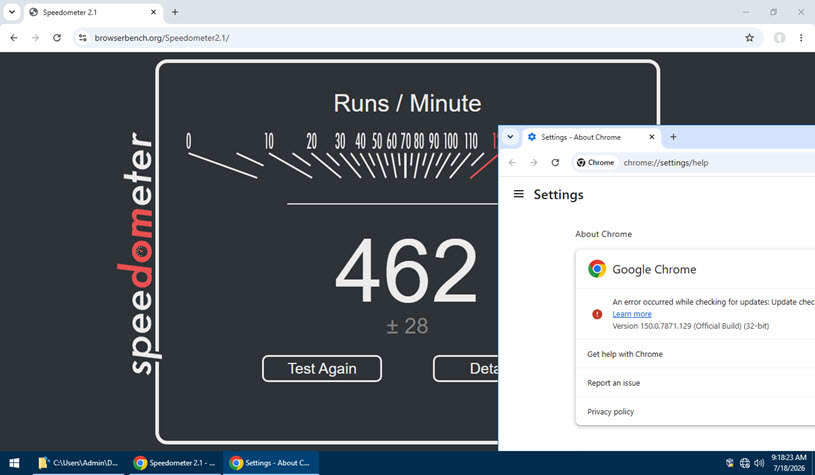
Task: Click the volume speaker tray icon
Action: pos(759,463)
